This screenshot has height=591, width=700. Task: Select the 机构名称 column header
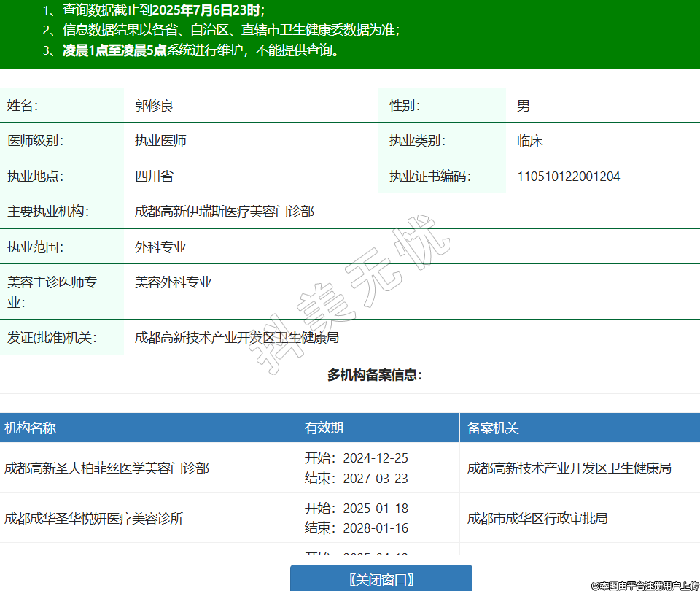[30, 428]
